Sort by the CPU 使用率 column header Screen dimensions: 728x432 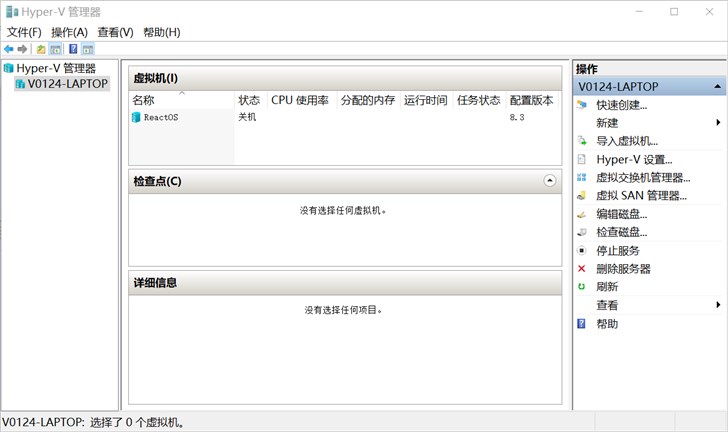(x=302, y=100)
